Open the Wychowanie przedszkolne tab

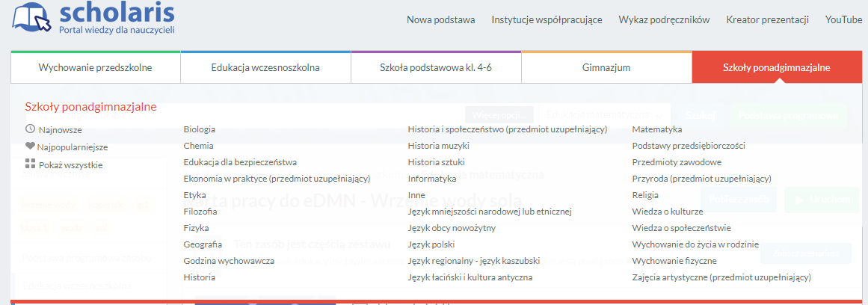pos(95,68)
